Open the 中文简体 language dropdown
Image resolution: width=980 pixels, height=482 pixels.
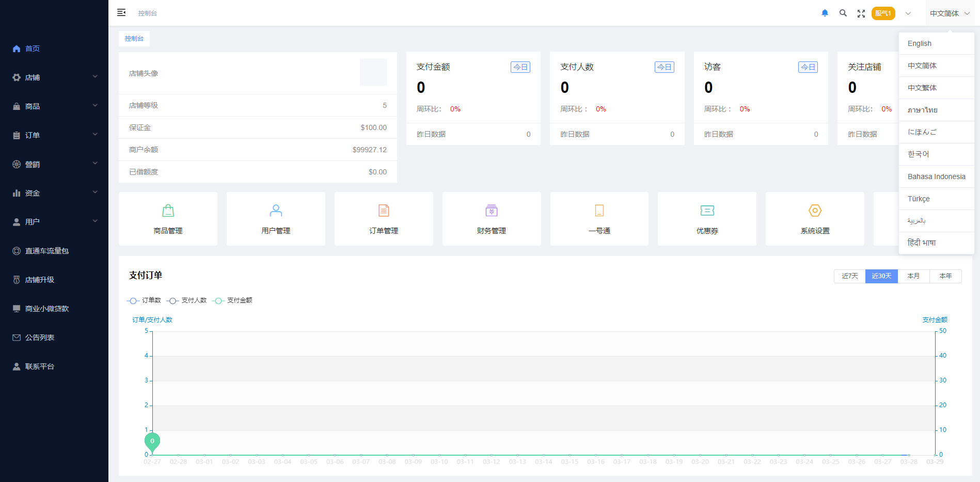[949, 13]
